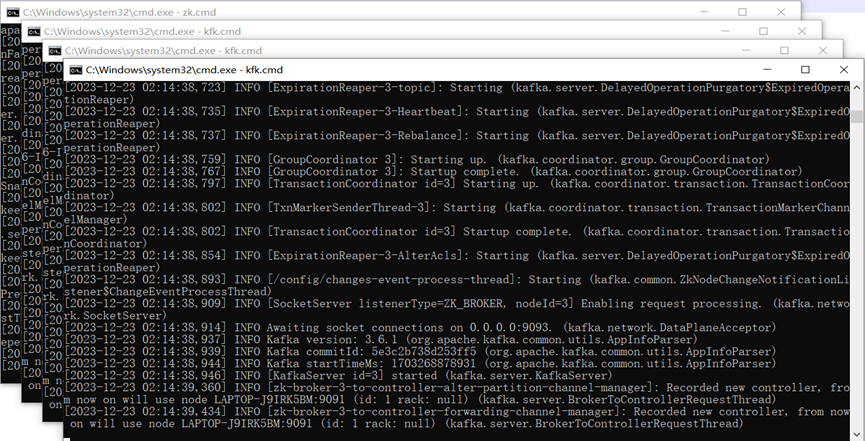Click the zk.cmd window title text
This screenshot has height=441, width=865.
(x=120, y=12)
